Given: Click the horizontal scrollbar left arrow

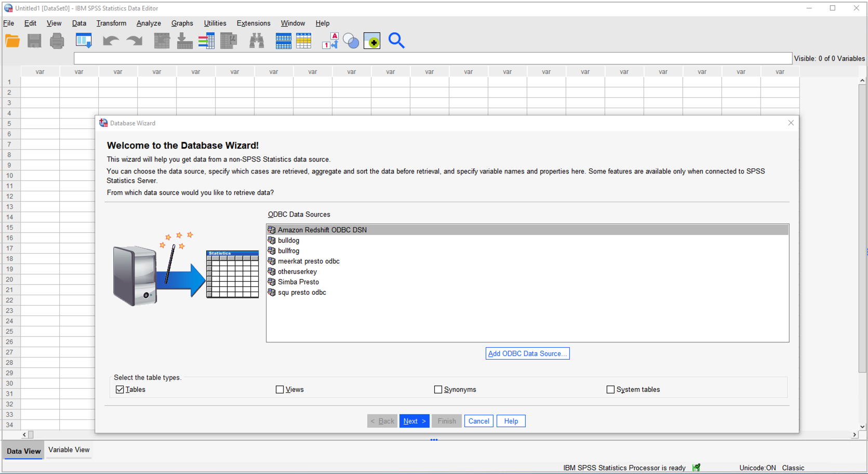Looking at the screenshot, I should 24,434.
